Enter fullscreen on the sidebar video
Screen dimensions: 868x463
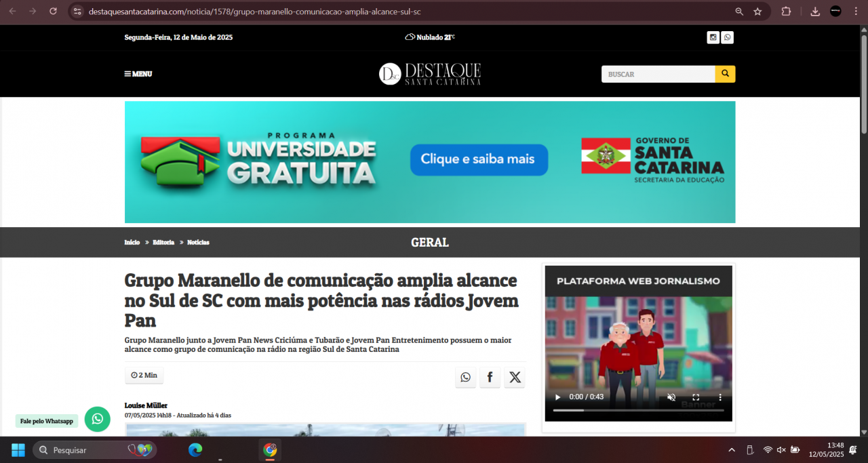(x=696, y=397)
